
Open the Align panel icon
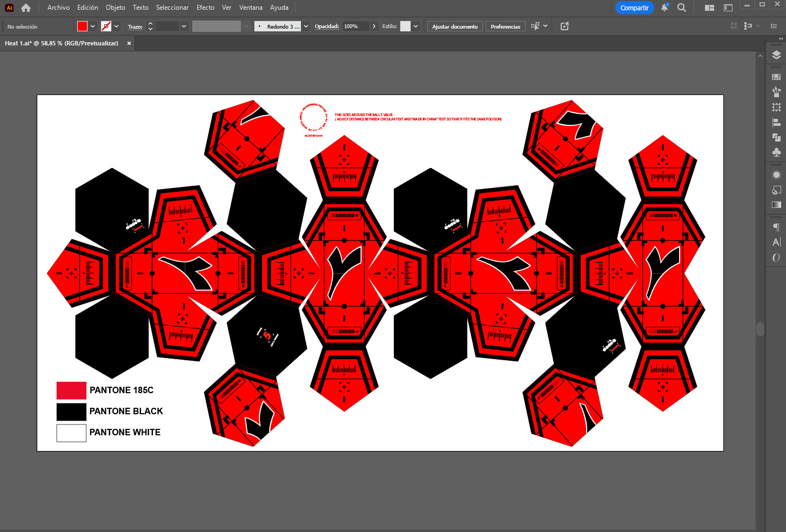(x=776, y=123)
